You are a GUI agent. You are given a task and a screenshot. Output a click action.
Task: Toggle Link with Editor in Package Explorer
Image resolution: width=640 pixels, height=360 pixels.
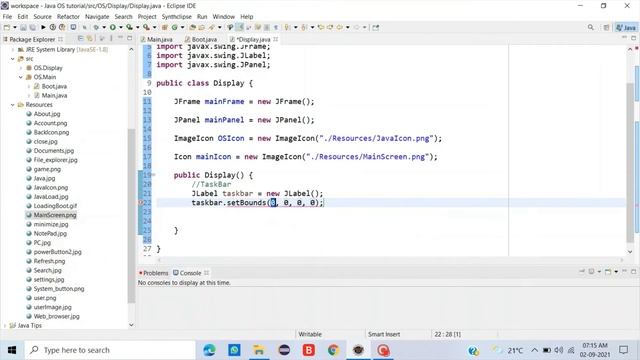click(x=89, y=38)
